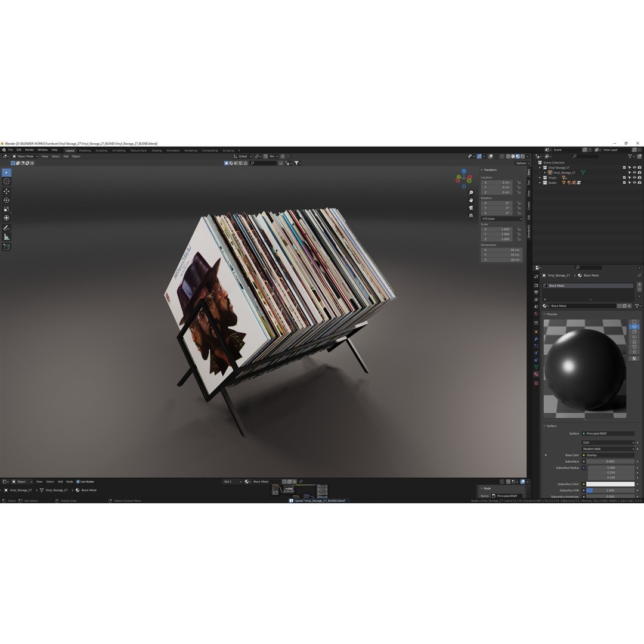This screenshot has height=644, width=644.
Task: Switch to UV Editing workspace tab
Action: coord(119,150)
